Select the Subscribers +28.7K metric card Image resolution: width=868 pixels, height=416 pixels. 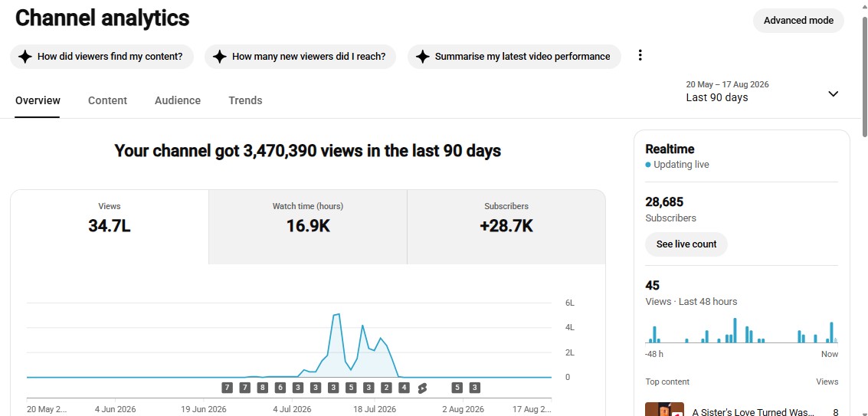[506, 227]
